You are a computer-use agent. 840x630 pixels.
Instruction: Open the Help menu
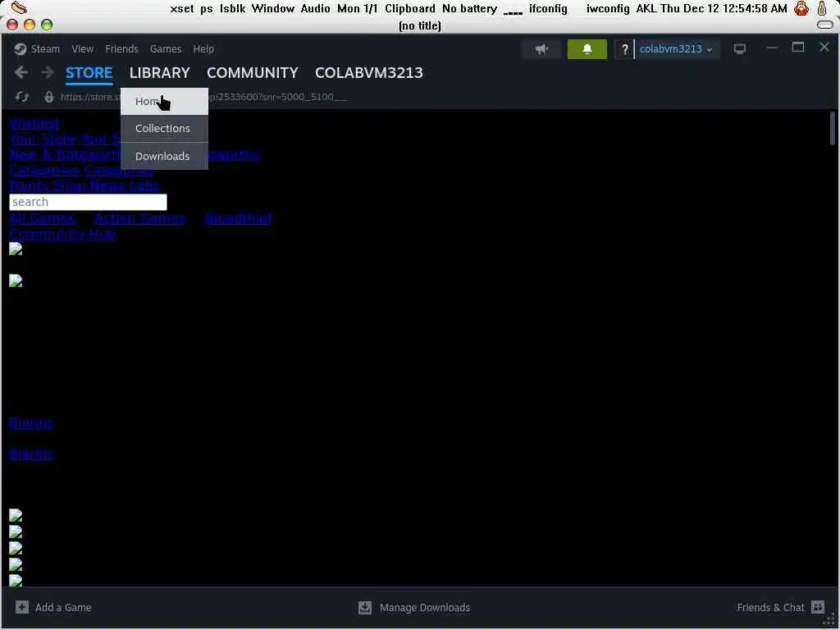tap(203, 48)
